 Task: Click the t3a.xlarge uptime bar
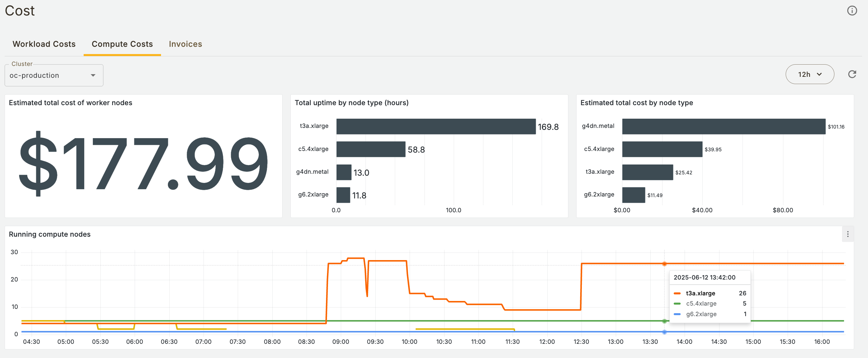436,127
